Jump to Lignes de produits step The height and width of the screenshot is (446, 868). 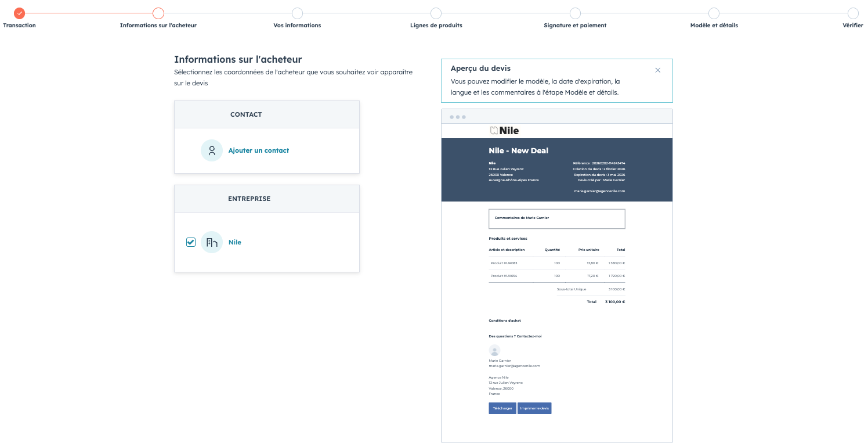coord(436,13)
